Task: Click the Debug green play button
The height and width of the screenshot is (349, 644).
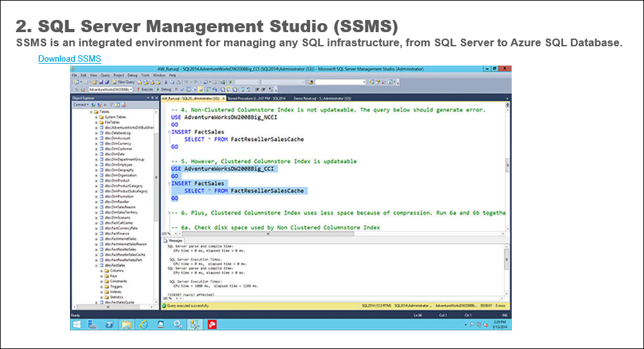Action: (x=164, y=89)
